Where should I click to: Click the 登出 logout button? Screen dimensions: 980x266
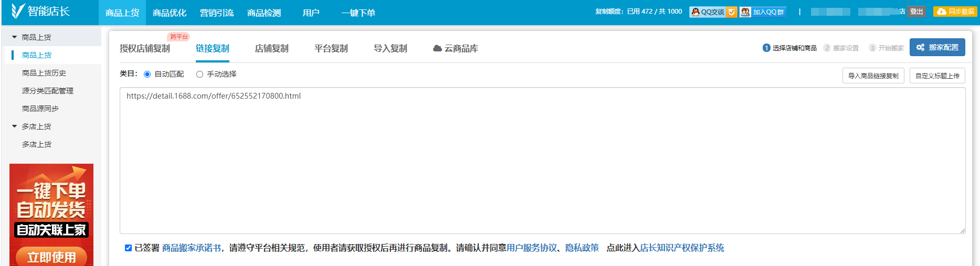tap(916, 12)
